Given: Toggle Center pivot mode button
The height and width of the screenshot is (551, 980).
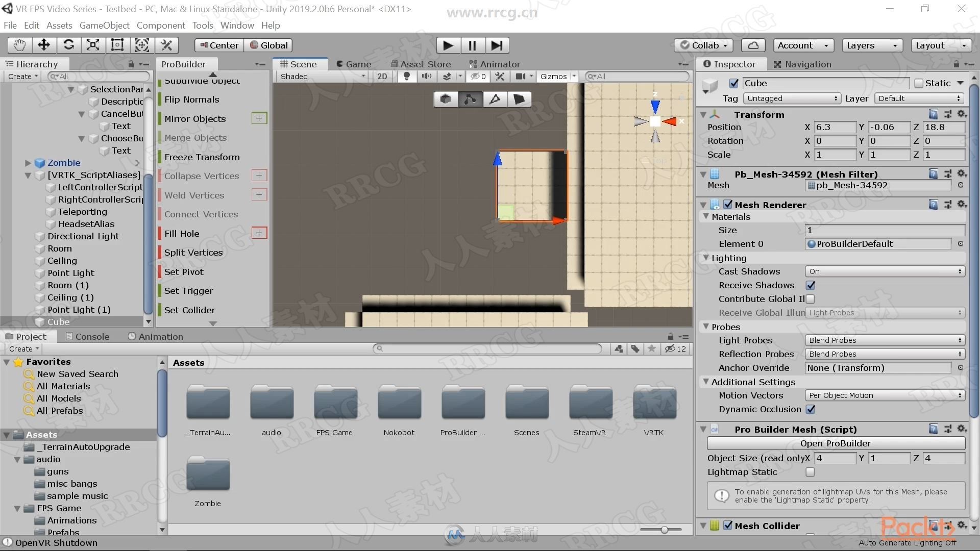Looking at the screenshot, I should tap(219, 45).
